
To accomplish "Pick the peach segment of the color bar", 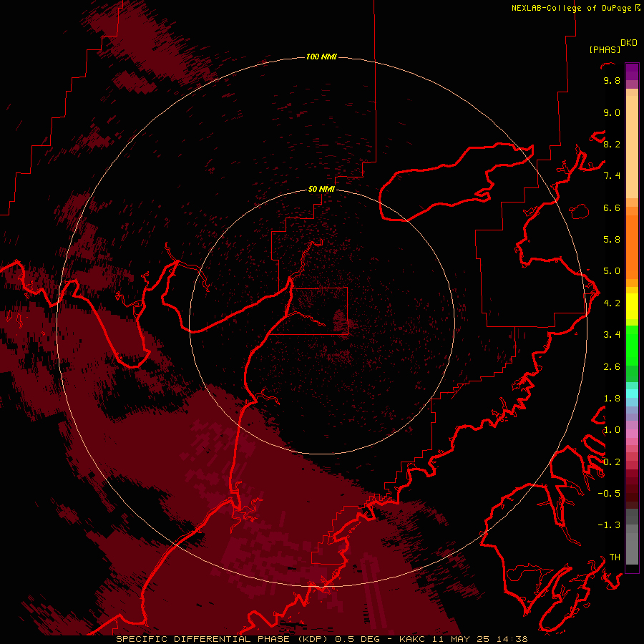I will coord(632,148).
